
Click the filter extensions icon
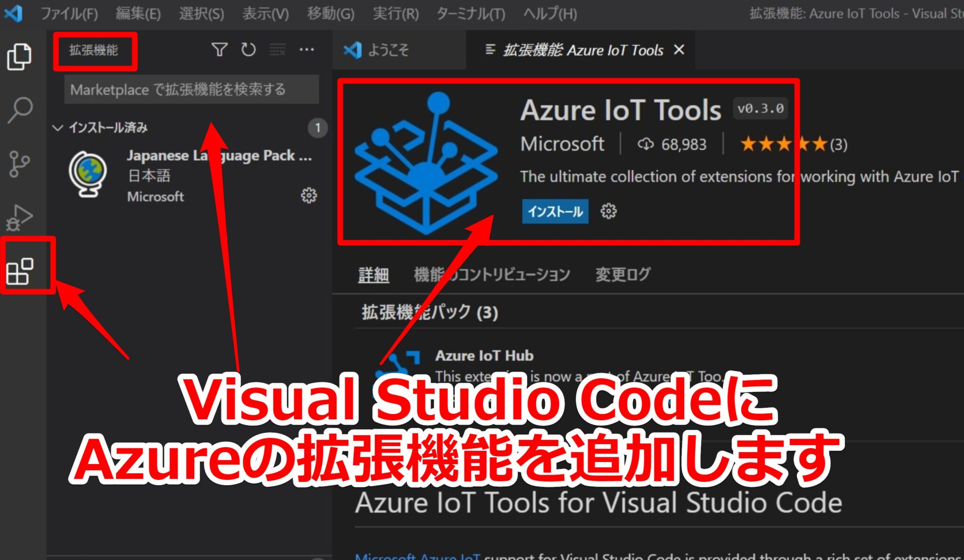219,49
